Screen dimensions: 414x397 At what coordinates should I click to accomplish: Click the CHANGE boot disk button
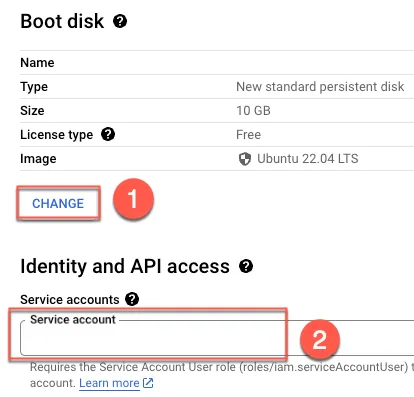(58, 203)
